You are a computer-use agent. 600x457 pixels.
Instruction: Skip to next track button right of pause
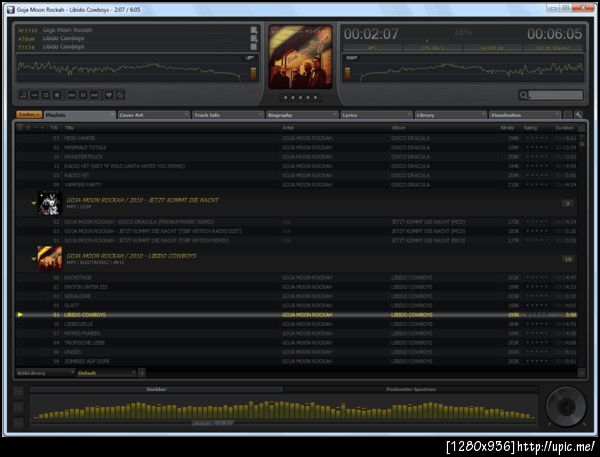[94, 95]
